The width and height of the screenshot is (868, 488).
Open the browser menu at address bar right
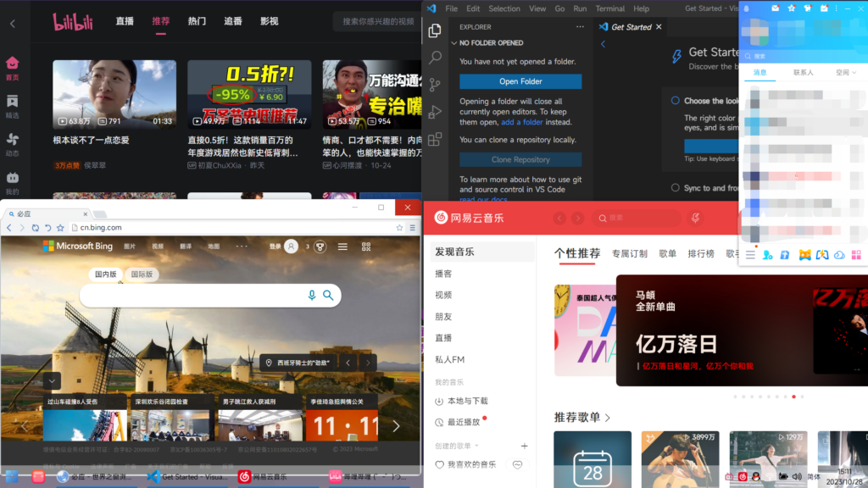(413, 227)
